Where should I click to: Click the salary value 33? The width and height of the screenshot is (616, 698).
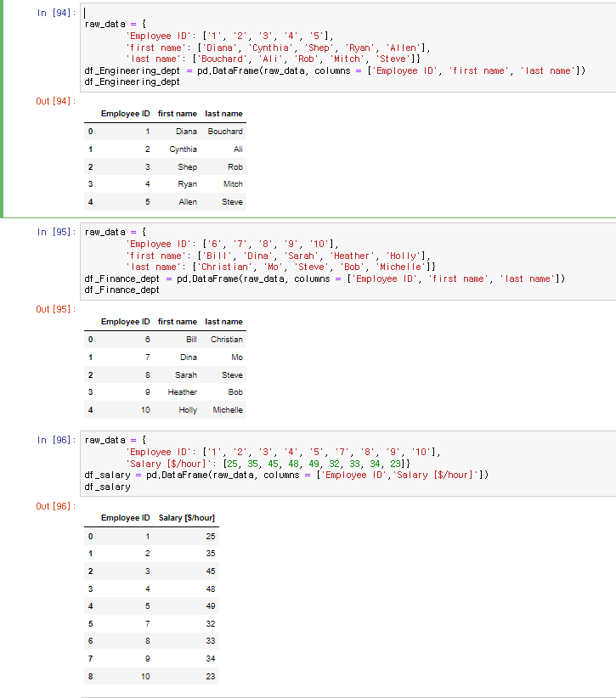211,640
